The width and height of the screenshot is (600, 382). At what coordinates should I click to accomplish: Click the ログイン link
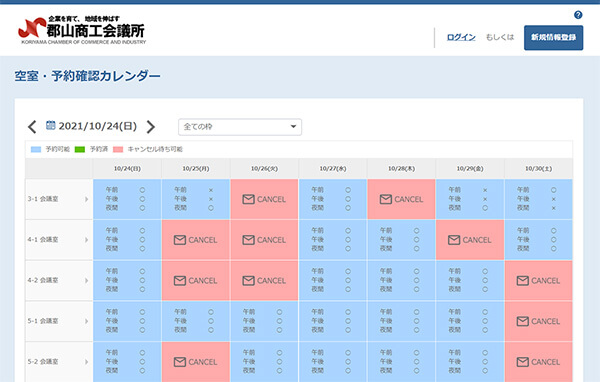[x=461, y=37]
